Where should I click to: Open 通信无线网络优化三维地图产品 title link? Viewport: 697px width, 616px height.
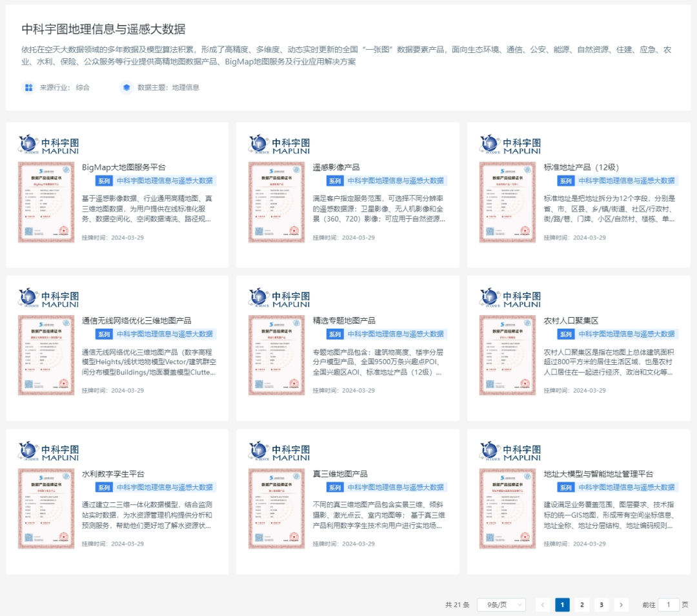point(136,320)
